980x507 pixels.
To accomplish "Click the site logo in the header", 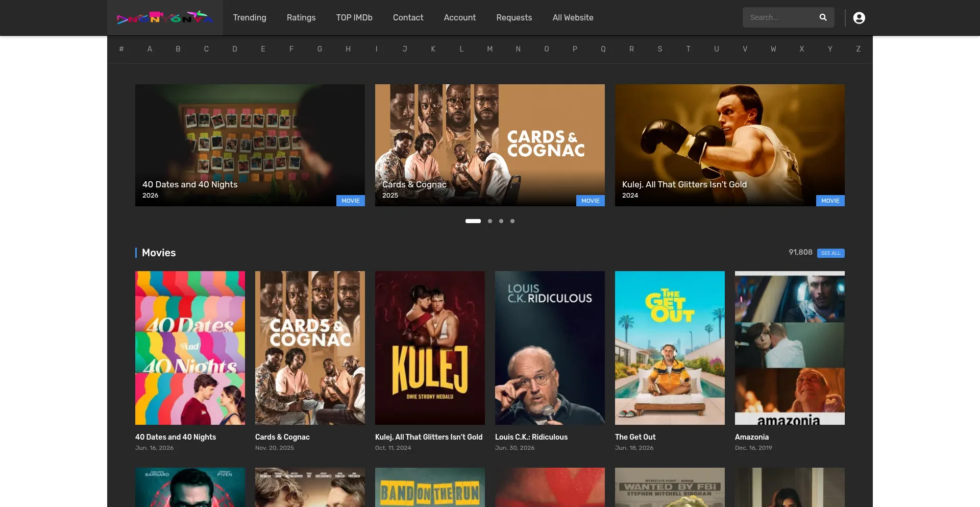I will point(165,18).
